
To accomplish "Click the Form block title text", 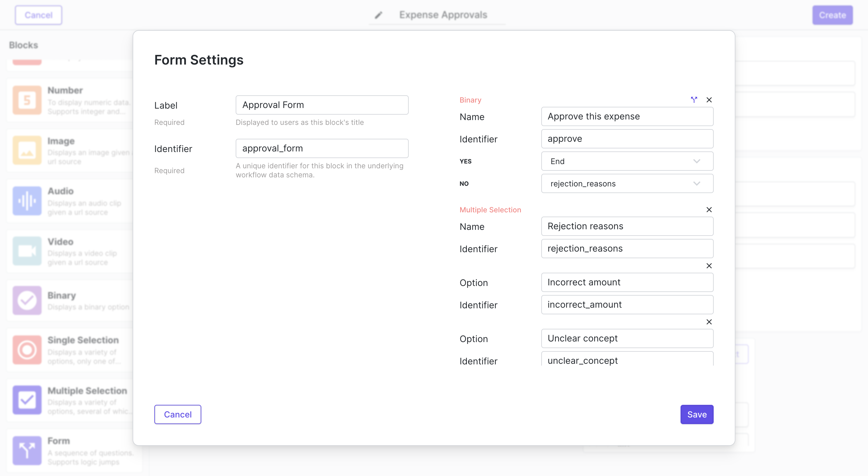I will (59, 441).
